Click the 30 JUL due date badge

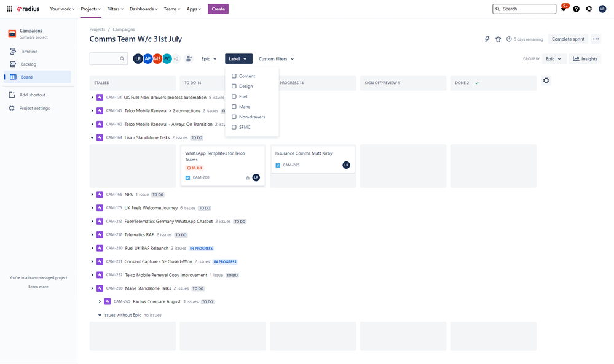[195, 168]
